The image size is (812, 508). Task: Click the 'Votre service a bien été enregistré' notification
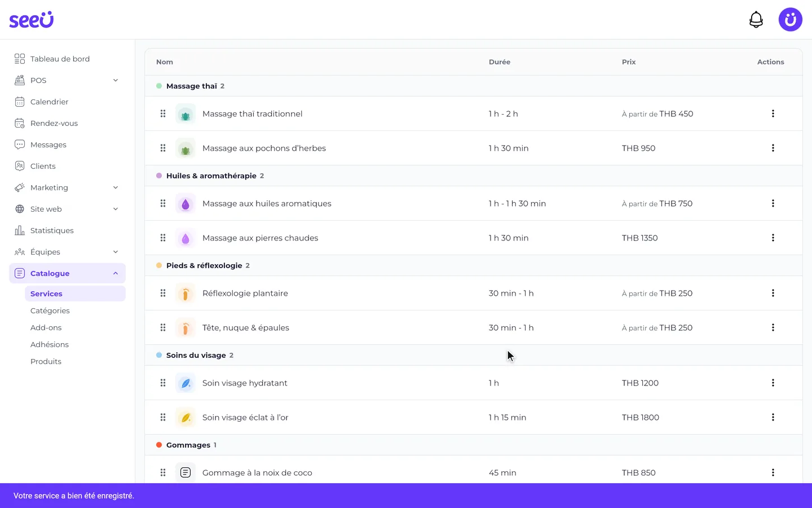click(406, 496)
